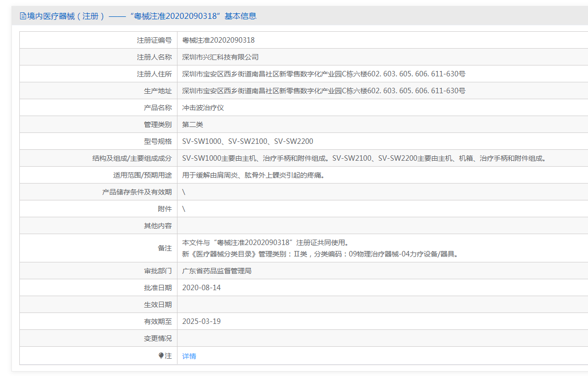Click the 变更情况 row label
The width and height of the screenshot is (588, 376).
[158, 338]
